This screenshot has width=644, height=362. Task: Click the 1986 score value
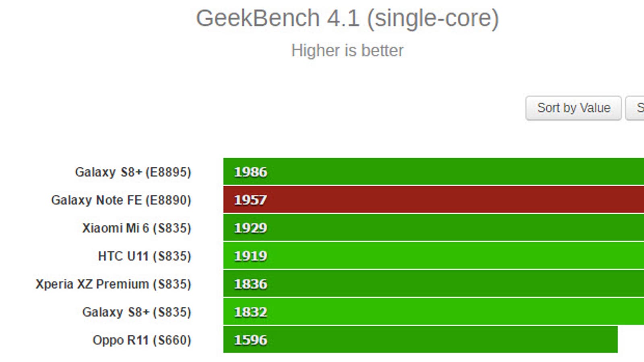pyautogui.click(x=250, y=172)
